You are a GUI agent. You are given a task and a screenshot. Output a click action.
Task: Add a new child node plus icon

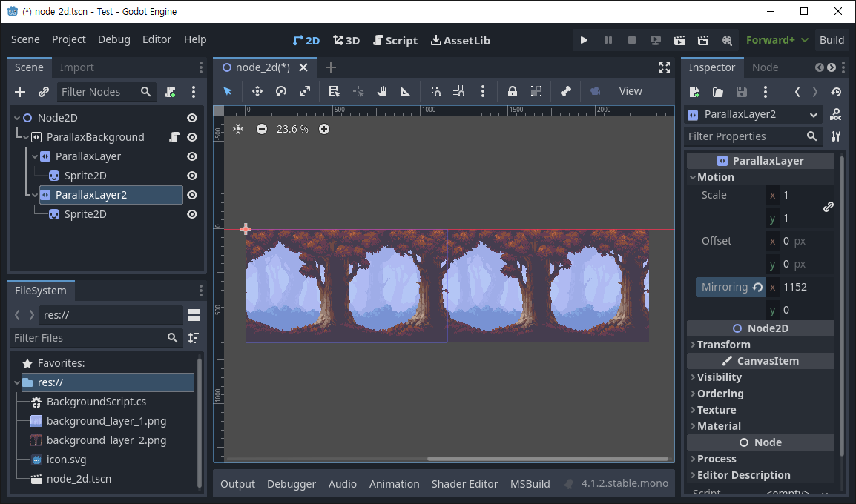click(20, 92)
